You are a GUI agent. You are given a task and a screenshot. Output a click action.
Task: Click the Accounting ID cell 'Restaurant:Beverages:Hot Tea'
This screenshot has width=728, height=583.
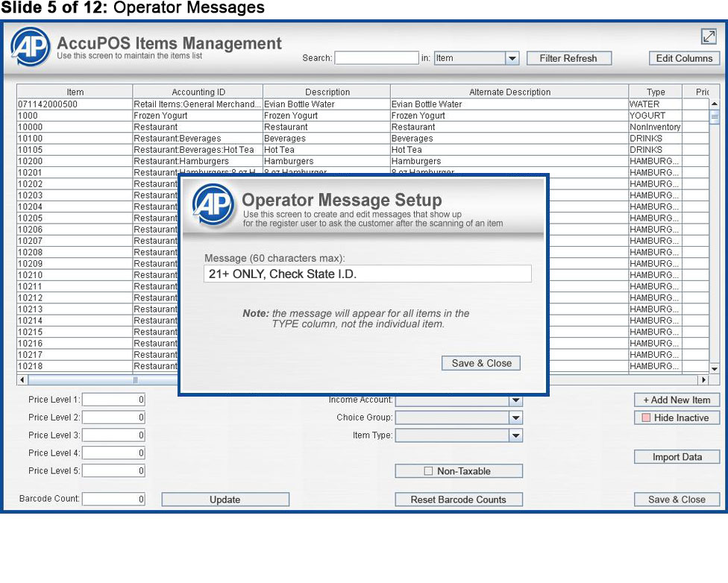198,149
